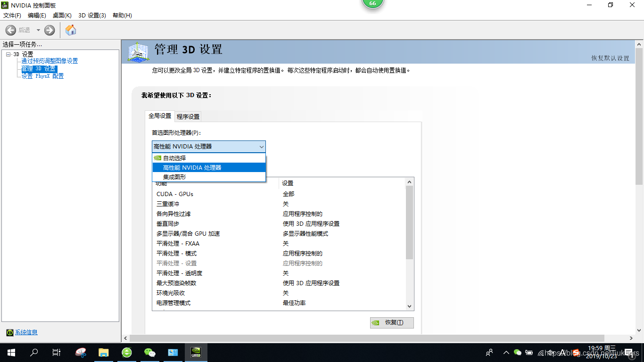The image size is (644, 362).
Task: Open Task View in the taskbar
Action: click(57, 353)
